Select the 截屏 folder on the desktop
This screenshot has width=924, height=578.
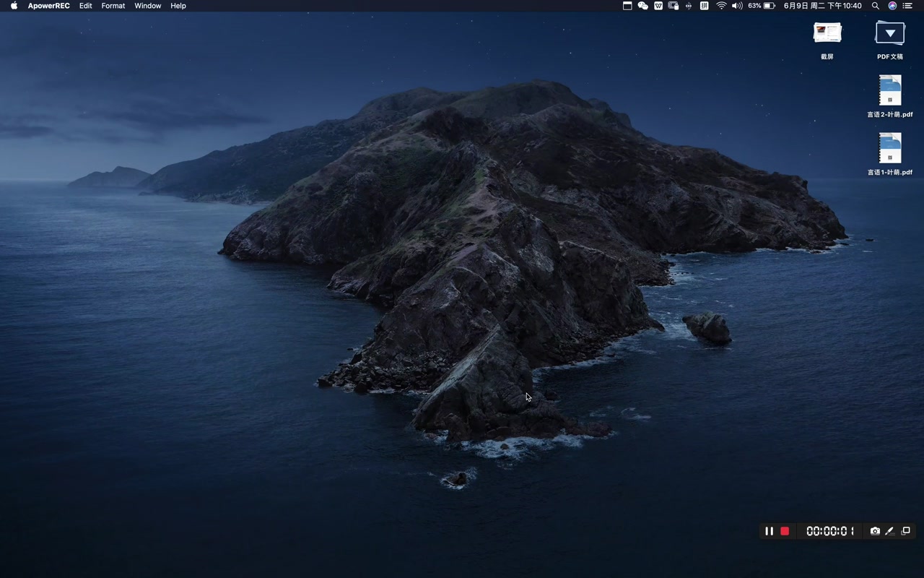pos(827,40)
